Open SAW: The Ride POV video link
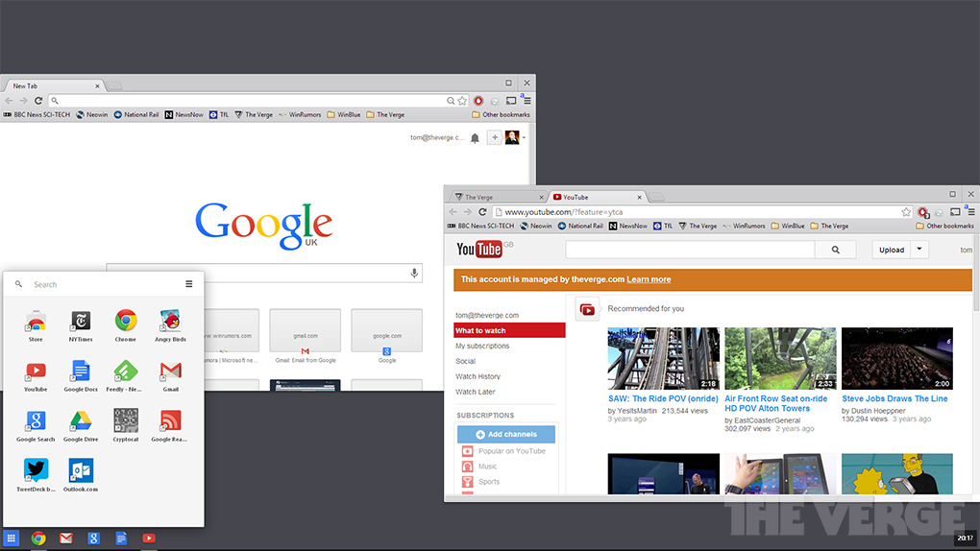The width and height of the screenshot is (980, 551). (663, 398)
